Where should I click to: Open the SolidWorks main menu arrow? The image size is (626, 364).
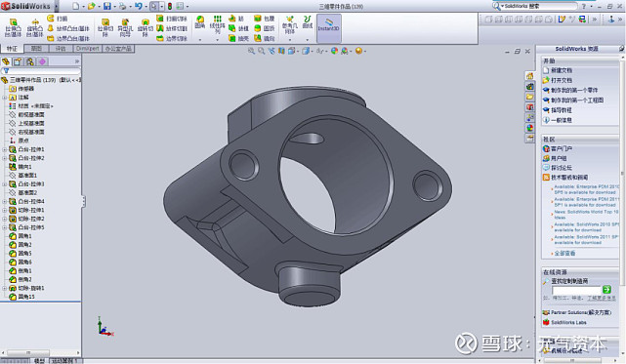[x=56, y=6]
